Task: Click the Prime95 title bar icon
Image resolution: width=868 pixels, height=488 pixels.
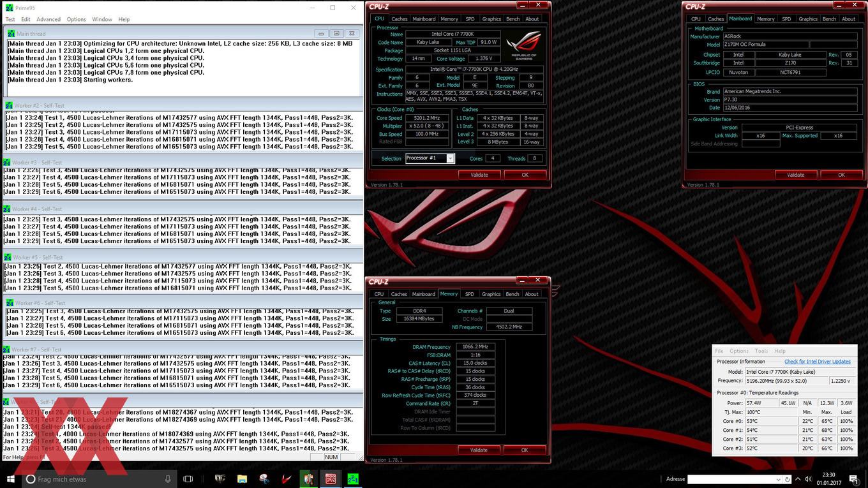Action: tap(8, 8)
